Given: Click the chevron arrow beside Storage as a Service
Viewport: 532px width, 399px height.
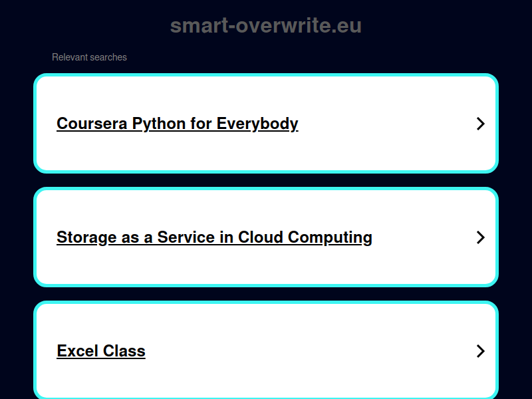Looking at the screenshot, I should [x=480, y=237].
